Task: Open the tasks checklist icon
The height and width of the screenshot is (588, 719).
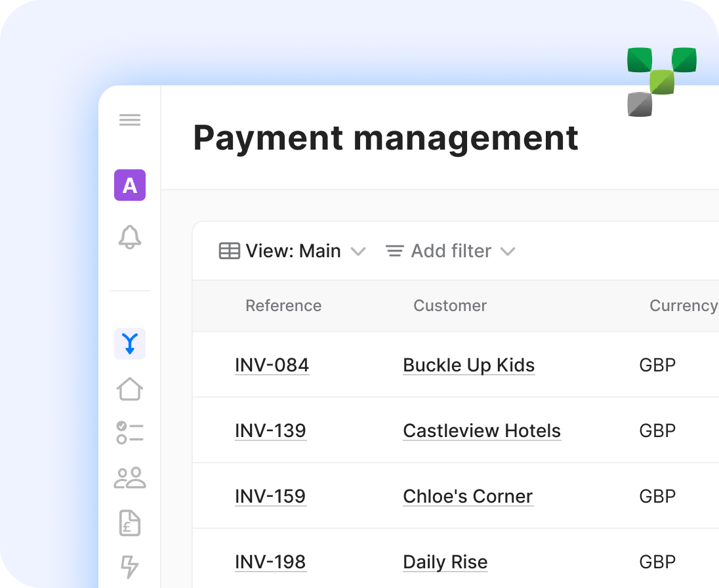Action: point(130,434)
